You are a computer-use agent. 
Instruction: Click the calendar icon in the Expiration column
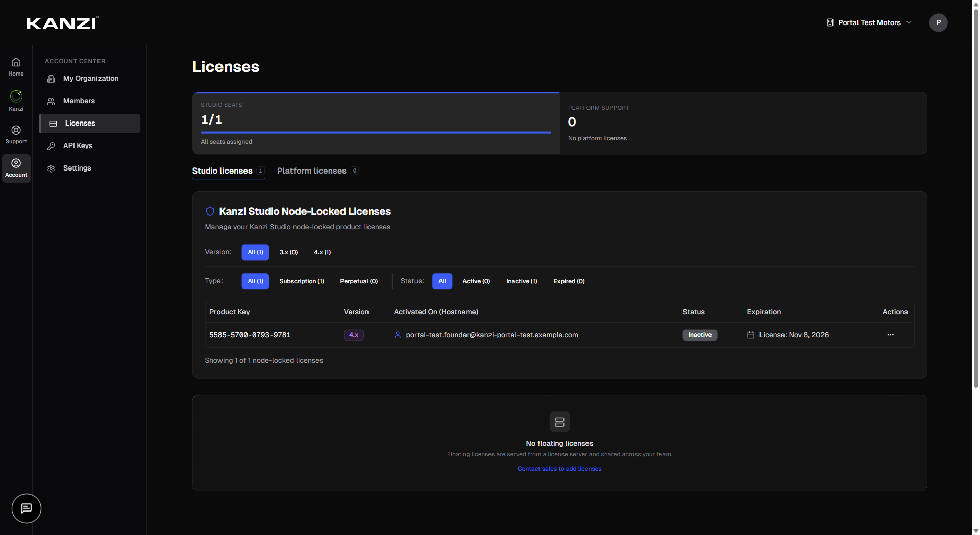click(751, 335)
